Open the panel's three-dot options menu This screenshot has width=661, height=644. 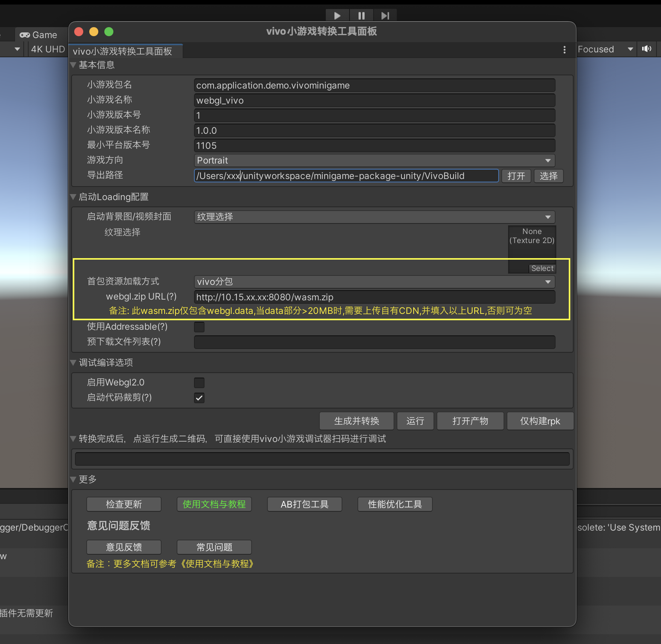tap(564, 50)
